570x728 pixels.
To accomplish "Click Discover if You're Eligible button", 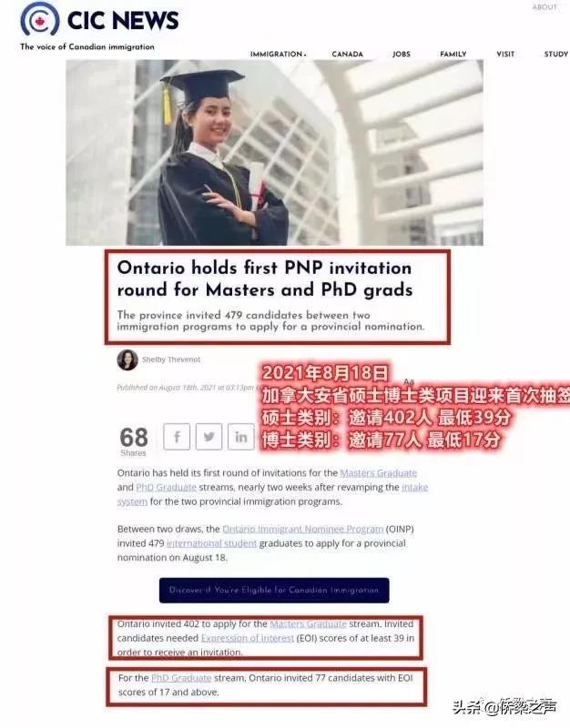I will pos(274,590).
